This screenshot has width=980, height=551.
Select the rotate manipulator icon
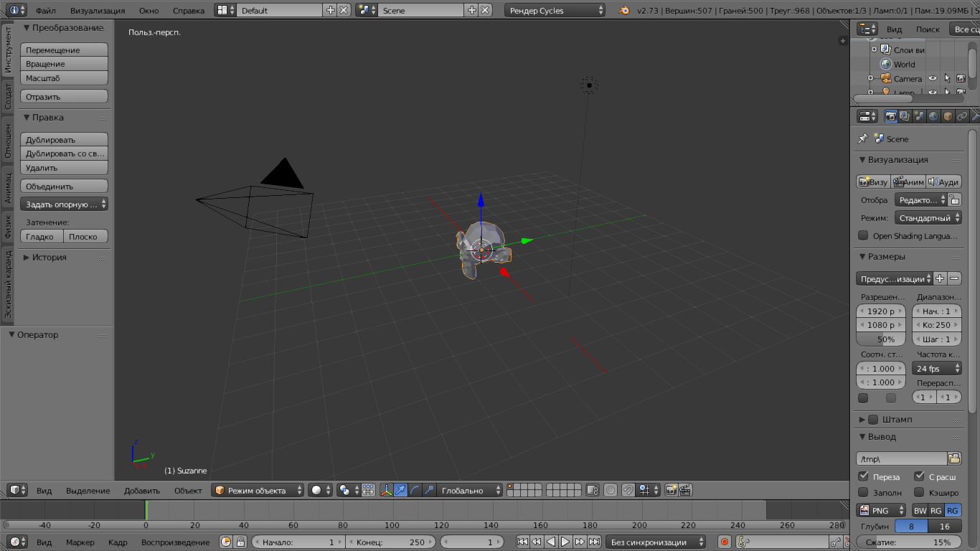[x=415, y=491]
